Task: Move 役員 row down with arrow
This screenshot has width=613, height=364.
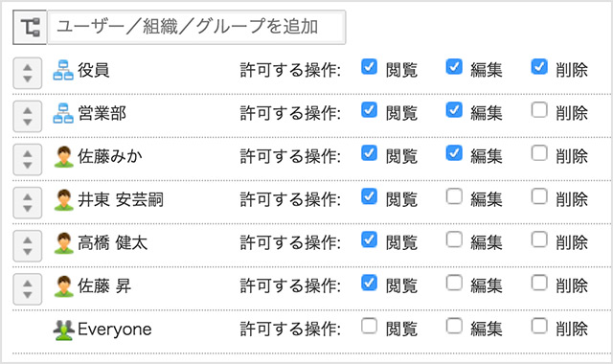Action: [28, 79]
